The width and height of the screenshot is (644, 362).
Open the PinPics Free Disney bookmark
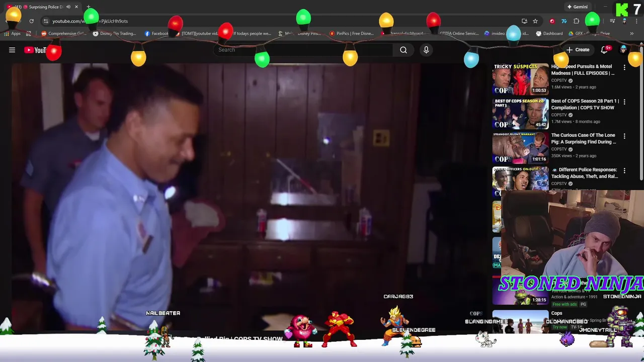tap(352, 34)
